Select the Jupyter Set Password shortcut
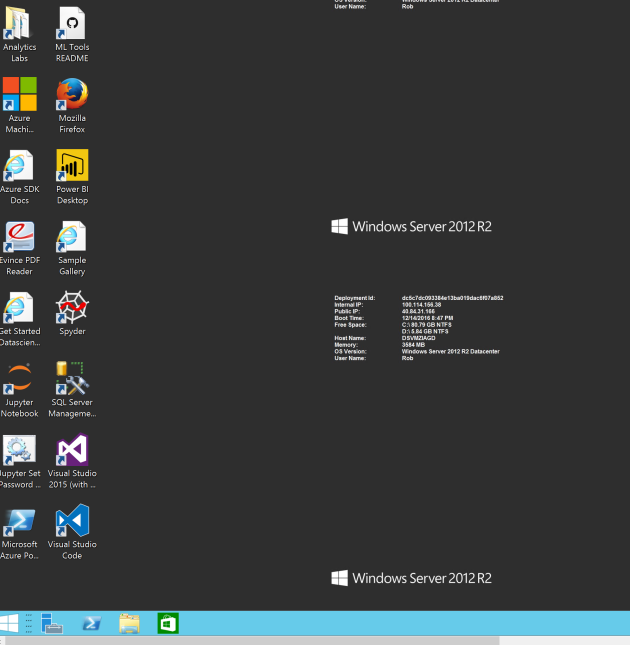This screenshot has width=630, height=645. (x=20, y=450)
